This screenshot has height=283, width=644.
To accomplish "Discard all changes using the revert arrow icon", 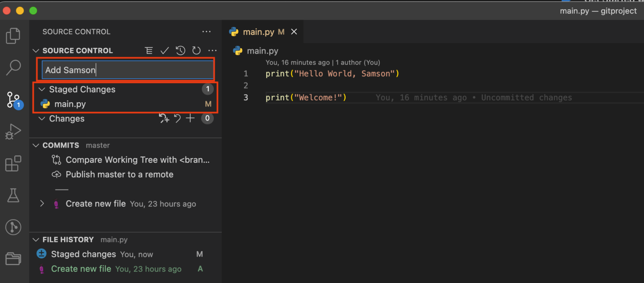I will (177, 118).
